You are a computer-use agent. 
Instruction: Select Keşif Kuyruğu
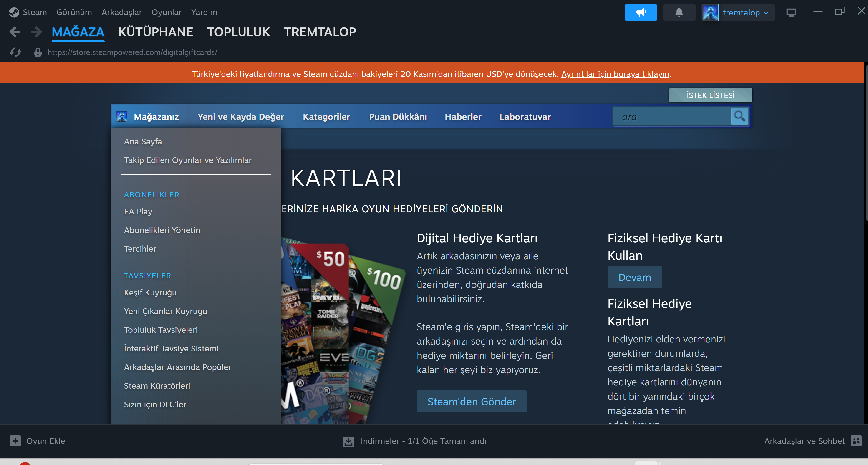[x=150, y=292]
